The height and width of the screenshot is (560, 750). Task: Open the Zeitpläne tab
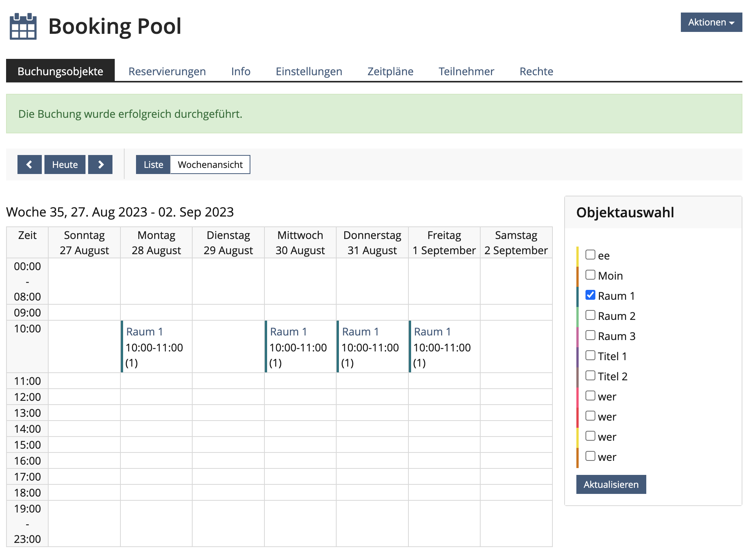390,71
